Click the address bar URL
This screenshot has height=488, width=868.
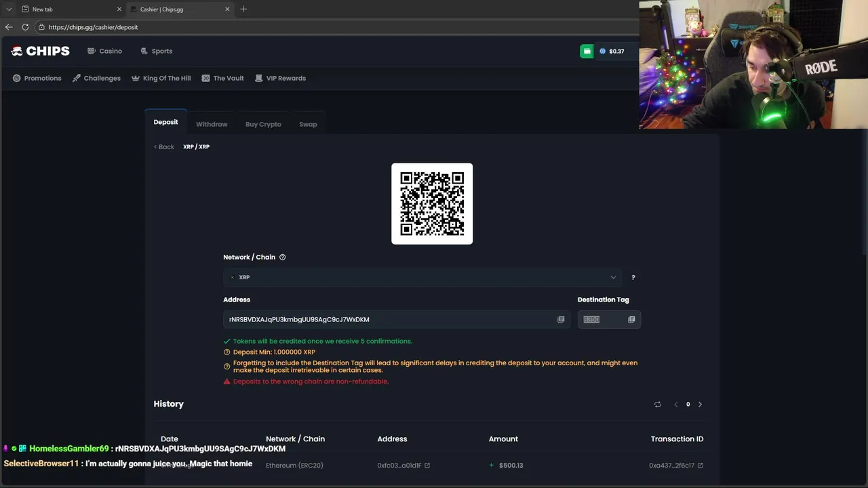point(93,27)
